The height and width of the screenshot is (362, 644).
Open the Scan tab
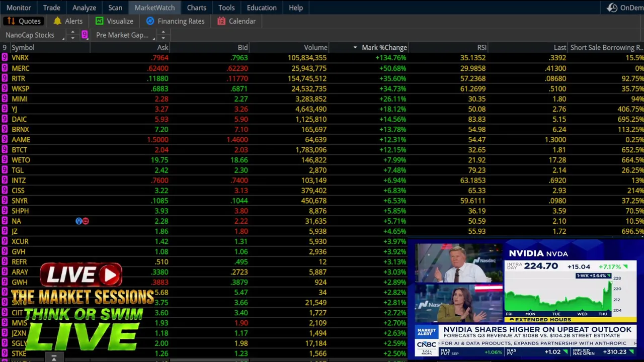115,8
